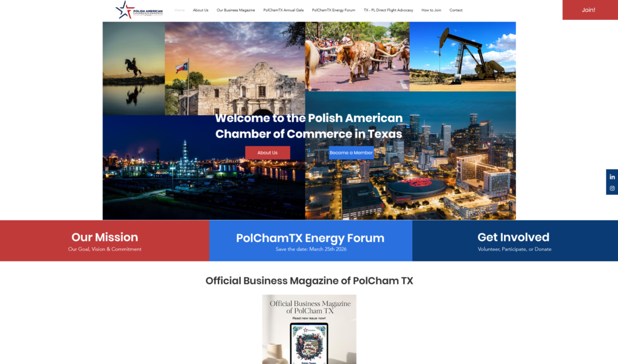Click the LinkedIn icon in the sidebar
The image size is (618, 364).
[612, 176]
